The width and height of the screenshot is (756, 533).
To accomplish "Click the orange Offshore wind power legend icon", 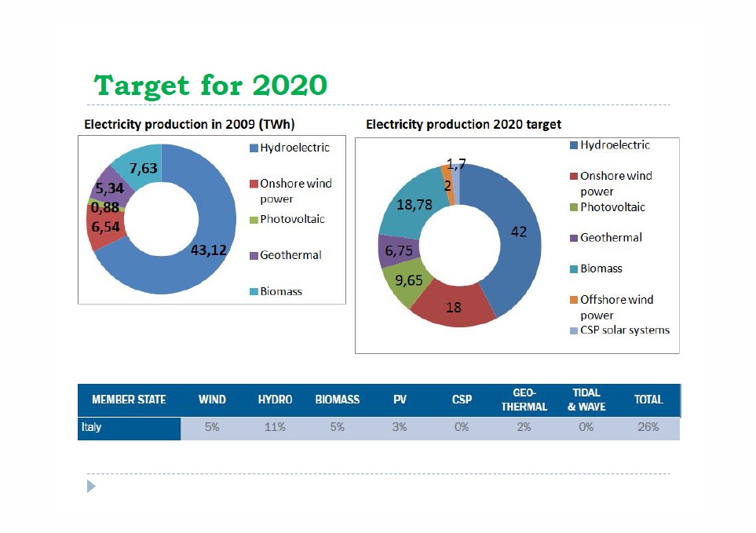I will pos(572,299).
